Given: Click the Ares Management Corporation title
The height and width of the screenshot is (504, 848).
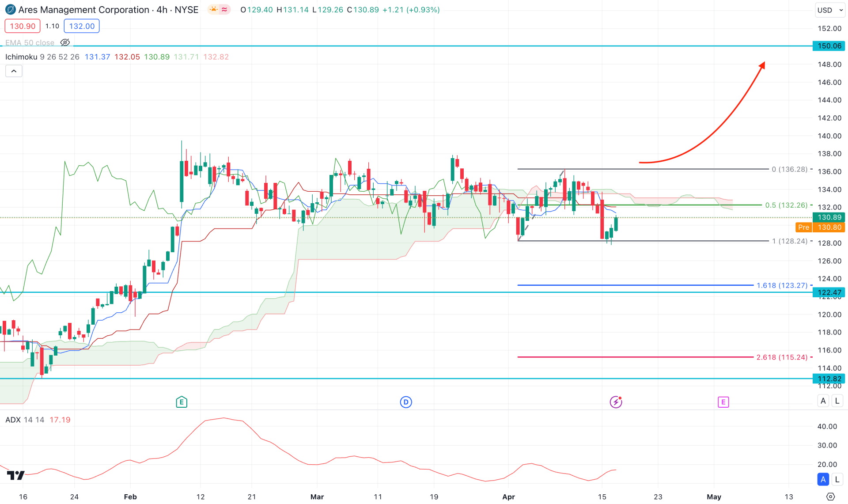Looking at the screenshot, I should click(x=84, y=10).
